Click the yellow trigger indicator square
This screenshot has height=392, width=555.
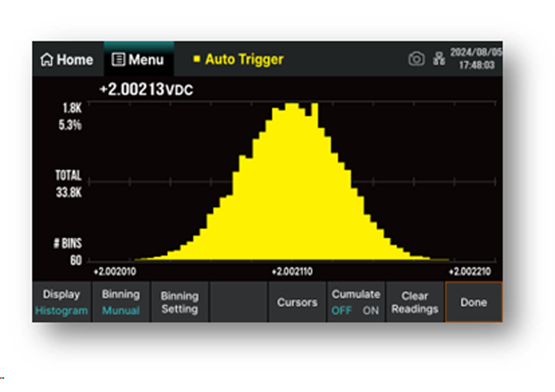coord(197,59)
